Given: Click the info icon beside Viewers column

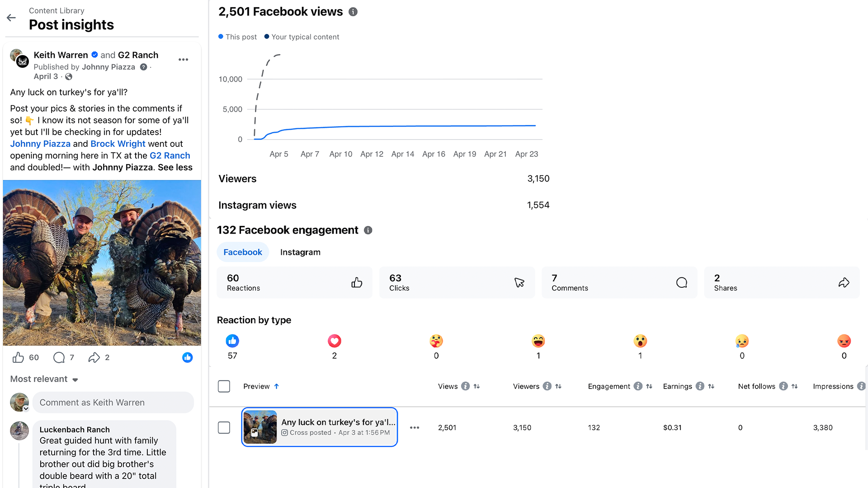Looking at the screenshot, I should pos(547,386).
